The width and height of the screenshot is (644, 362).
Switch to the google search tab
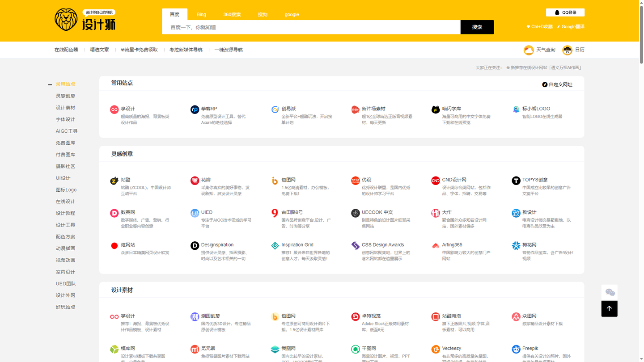tap(292, 14)
